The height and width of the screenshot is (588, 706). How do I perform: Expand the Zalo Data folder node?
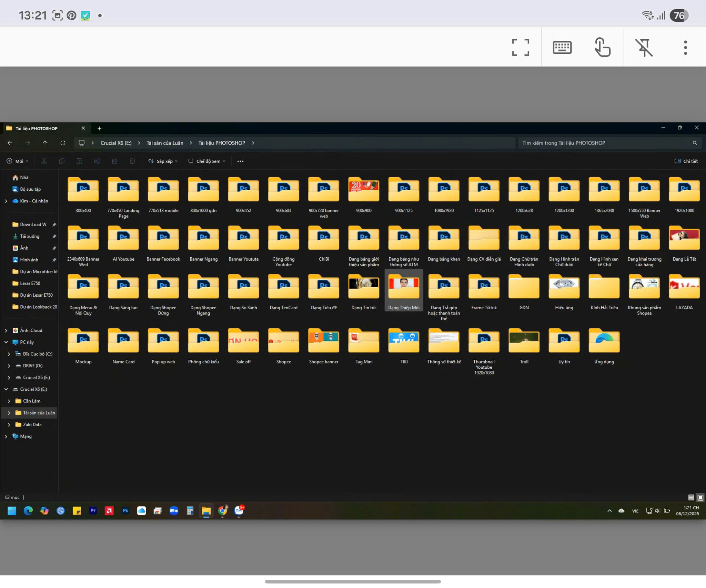pyautogui.click(x=9, y=425)
